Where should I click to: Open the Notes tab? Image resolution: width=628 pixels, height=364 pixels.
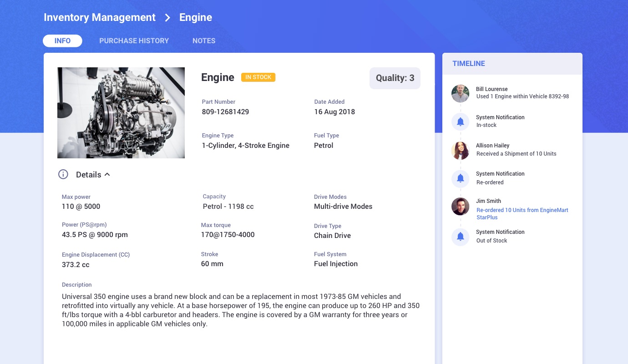pos(204,41)
